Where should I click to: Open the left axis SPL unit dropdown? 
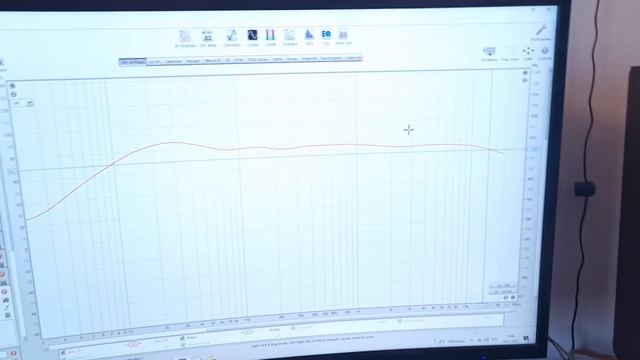click(22, 103)
